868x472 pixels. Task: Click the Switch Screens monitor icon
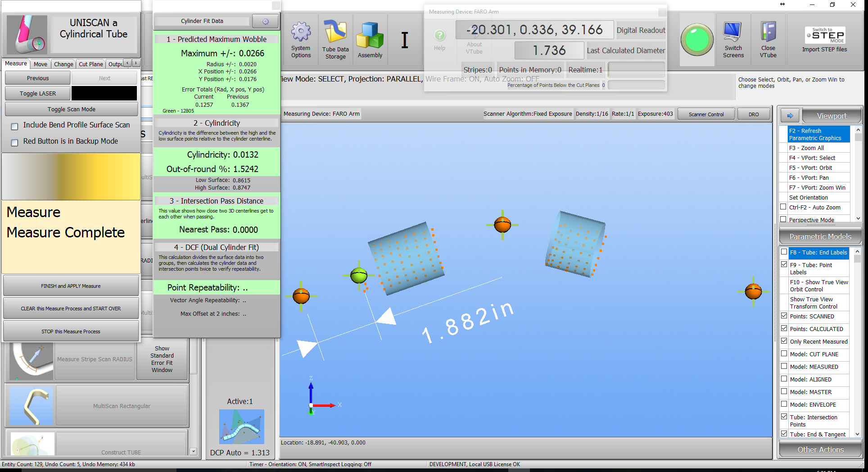[x=733, y=32]
